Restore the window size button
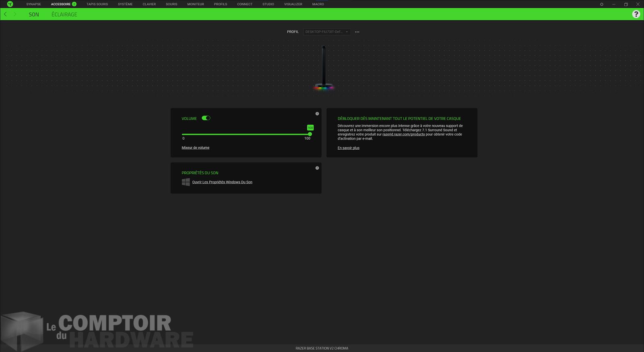The height and width of the screenshot is (352, 644). point(626,4)
